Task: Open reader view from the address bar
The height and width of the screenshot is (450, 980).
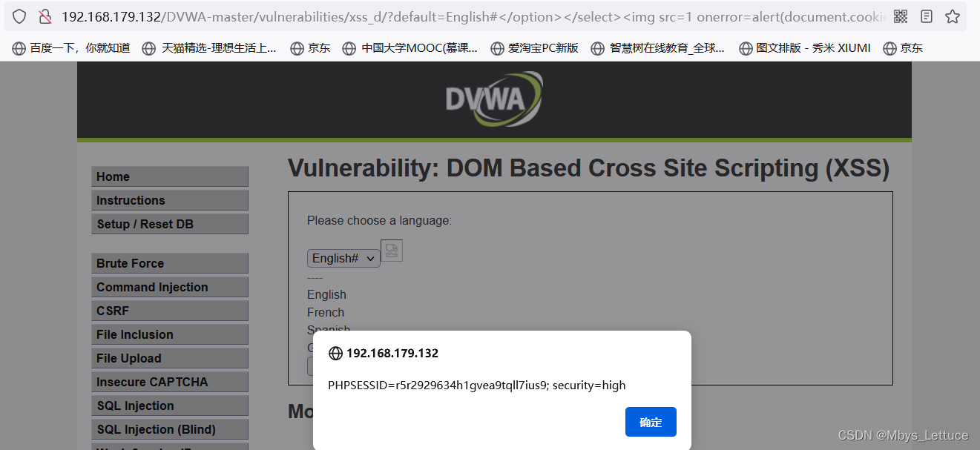Action: pyautogui.click(x=927, y=16)
